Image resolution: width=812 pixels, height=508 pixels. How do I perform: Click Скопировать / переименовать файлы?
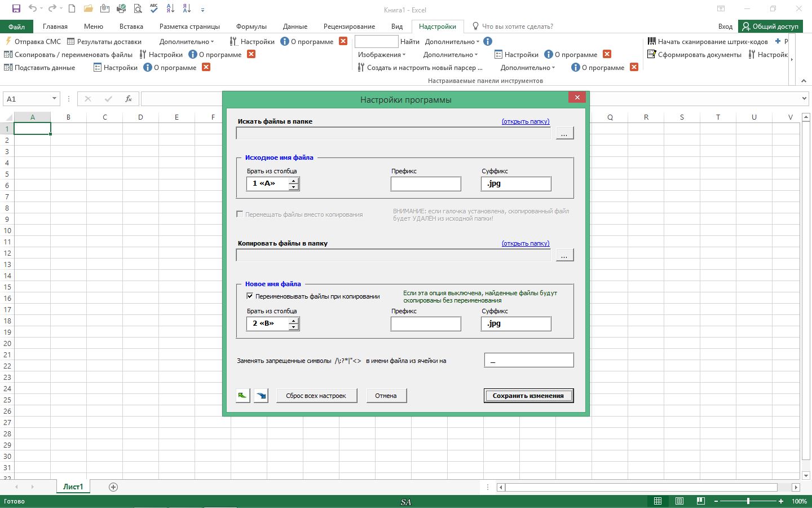tap(68, 54)
